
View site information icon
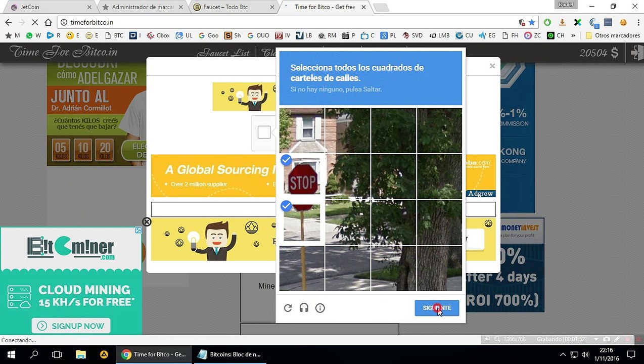(64, 22)
